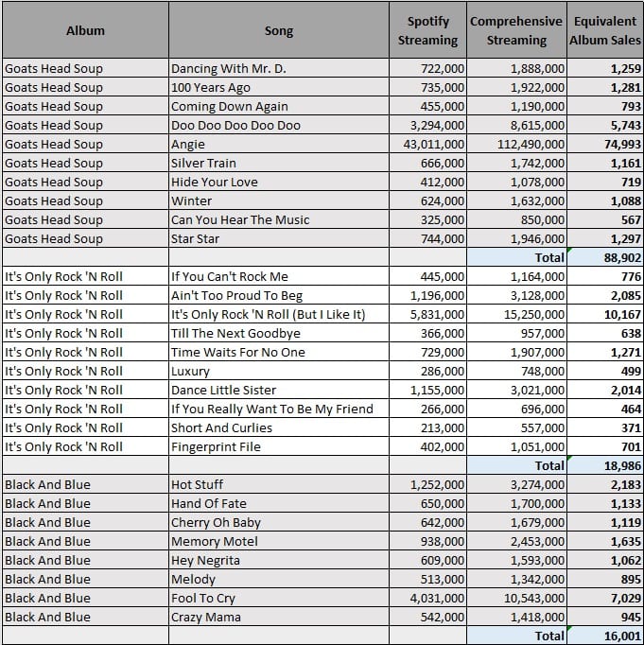Select the 'Crazy Mama' cell
Viewport: 644px width, 645px height.
point(279,617)
